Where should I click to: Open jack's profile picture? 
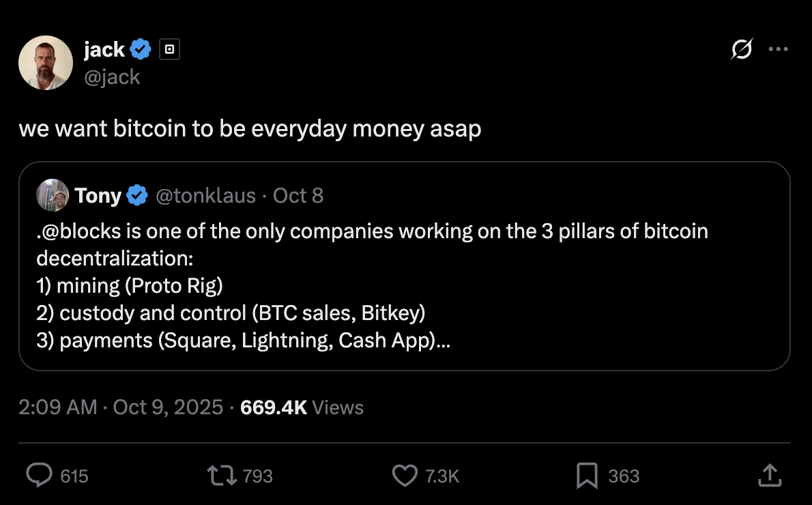(46, 63)
